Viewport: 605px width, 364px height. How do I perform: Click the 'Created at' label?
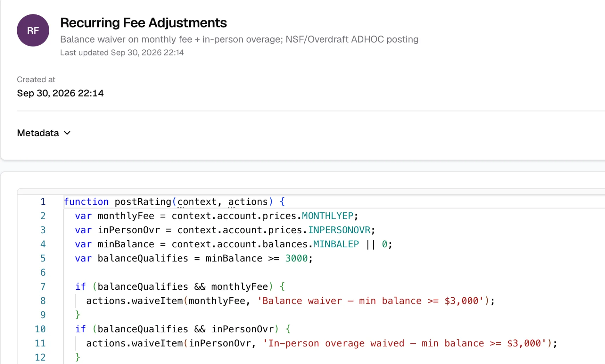point(36,79)
